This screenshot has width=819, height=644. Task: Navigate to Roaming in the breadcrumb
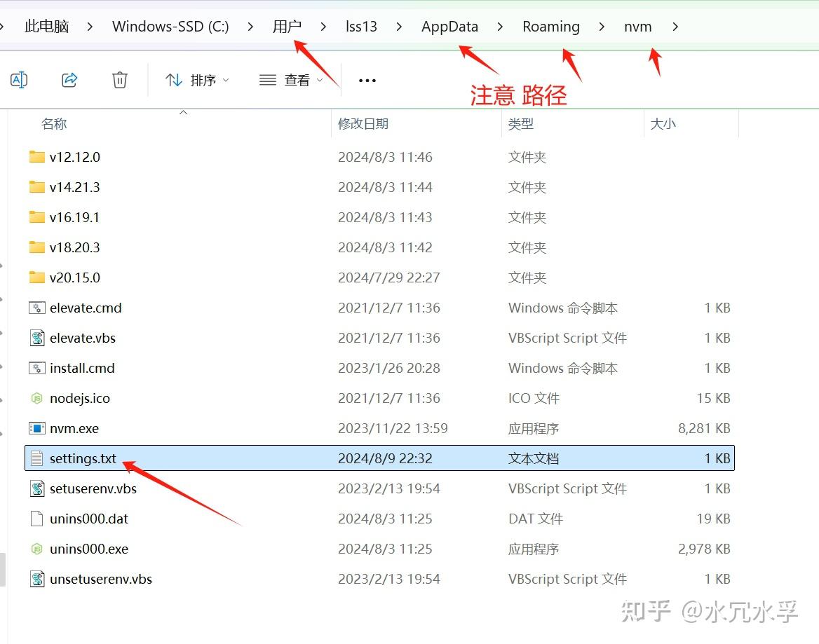pyautogui.click(x=551, y=26)
